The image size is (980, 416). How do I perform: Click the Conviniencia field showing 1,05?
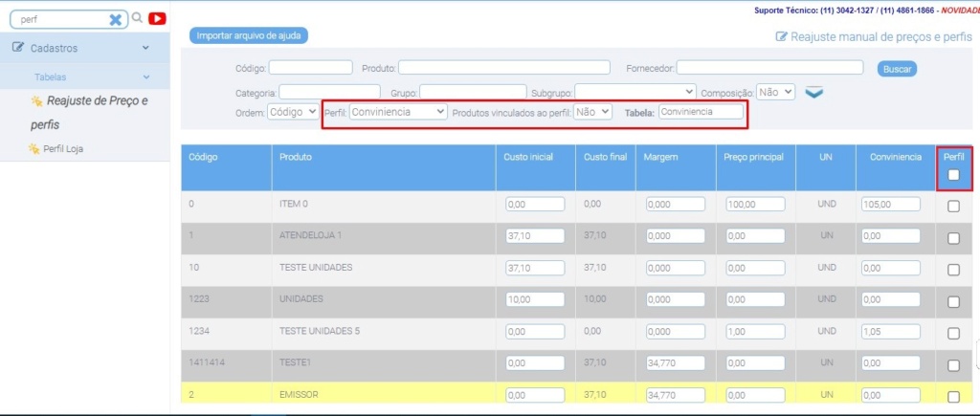tap(891, 332)
